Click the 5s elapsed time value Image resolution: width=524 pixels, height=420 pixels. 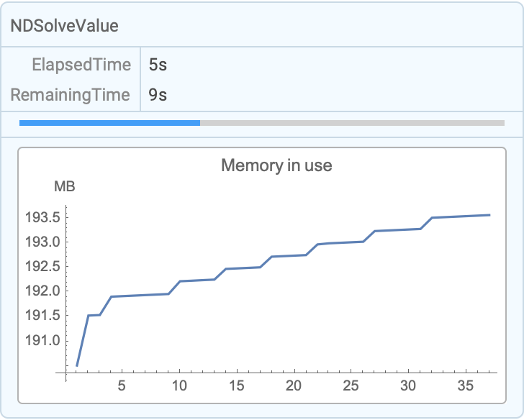(x=158, y=65)
